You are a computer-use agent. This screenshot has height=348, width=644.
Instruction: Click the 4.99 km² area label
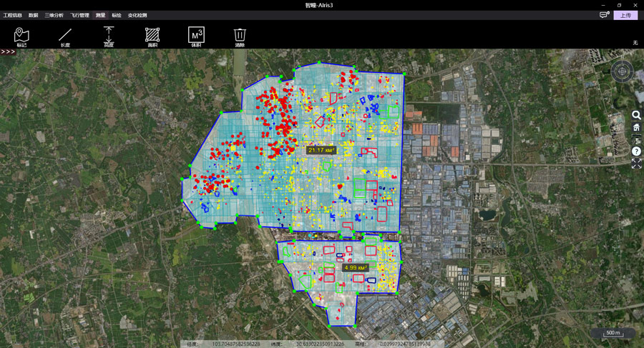[356, 268]
